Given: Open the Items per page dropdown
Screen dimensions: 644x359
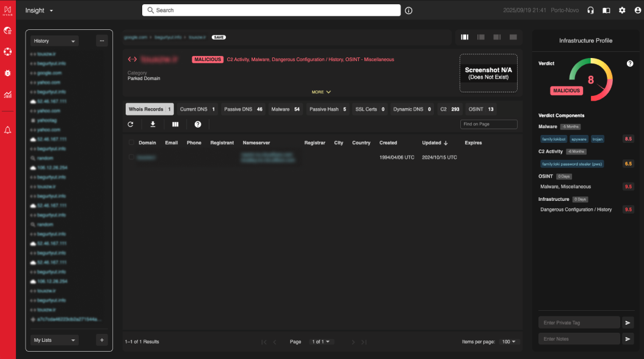Looking at the screenshot, I should point(508,342).
